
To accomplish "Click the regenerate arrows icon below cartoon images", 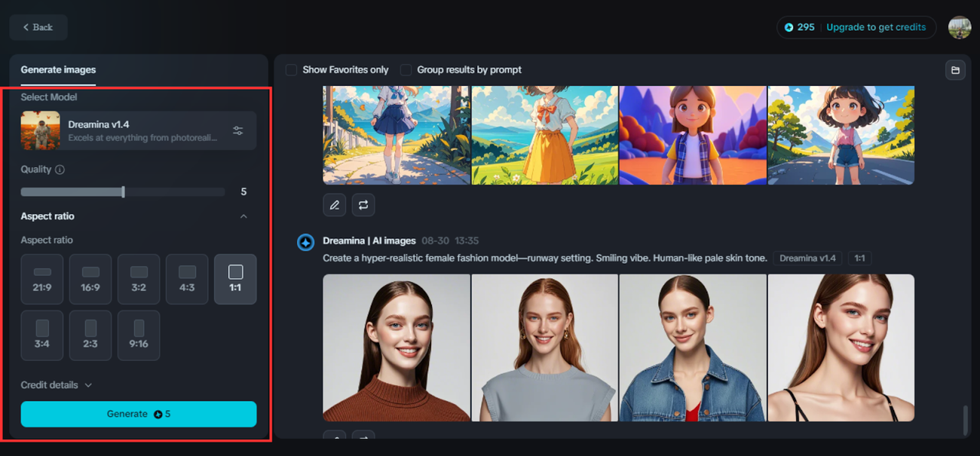I will click(x=363, y=205).
